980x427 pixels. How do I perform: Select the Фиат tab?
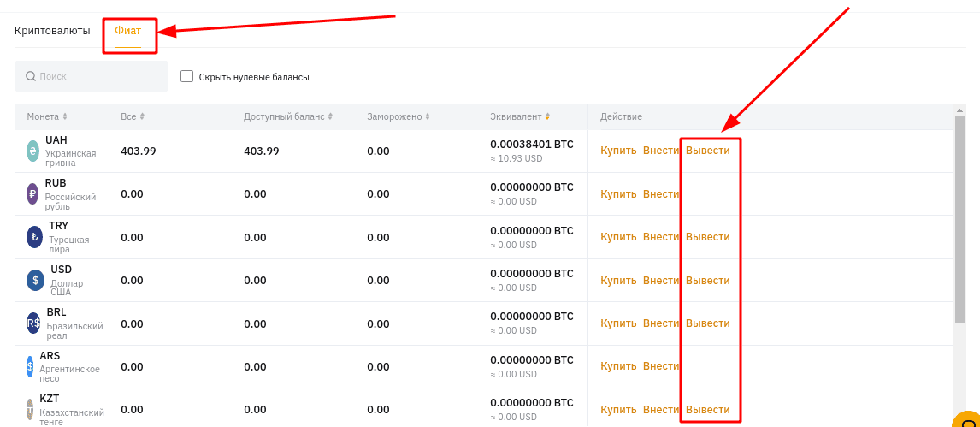click(x=128, y=31)
